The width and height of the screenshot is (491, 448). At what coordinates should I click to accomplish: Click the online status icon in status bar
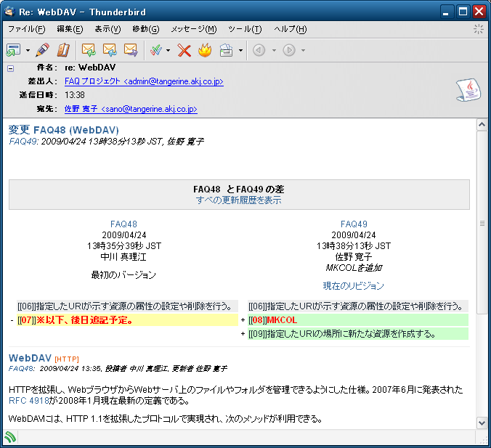[x=10, y=437]
